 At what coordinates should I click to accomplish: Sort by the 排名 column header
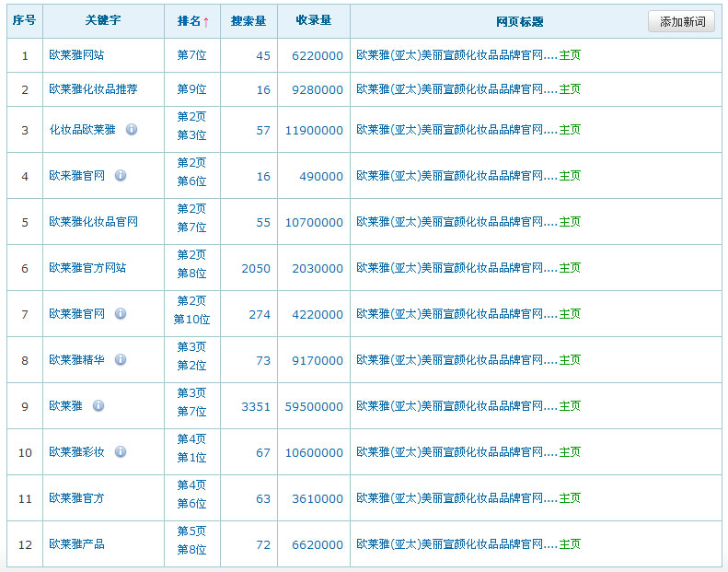[192, 21]
